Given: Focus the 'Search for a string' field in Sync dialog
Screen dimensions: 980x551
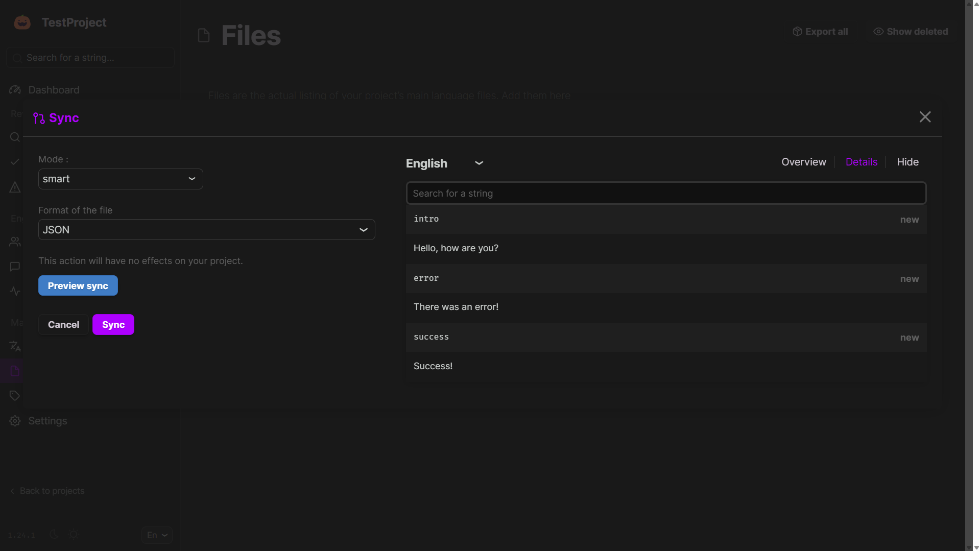Looking at the screenshot, I should pos(665,194).
